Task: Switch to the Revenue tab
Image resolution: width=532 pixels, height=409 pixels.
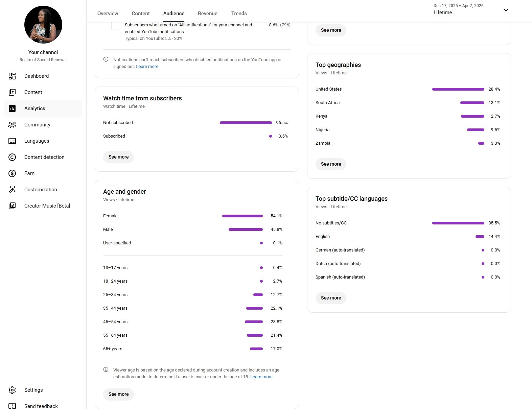Action: [x=207, y=14]
